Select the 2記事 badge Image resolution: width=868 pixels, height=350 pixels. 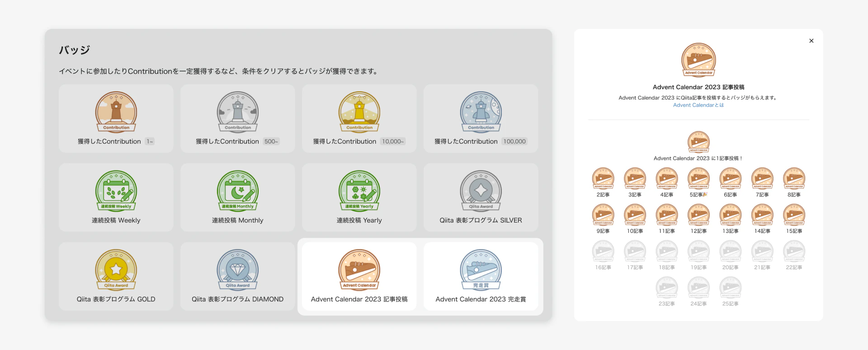603,179
